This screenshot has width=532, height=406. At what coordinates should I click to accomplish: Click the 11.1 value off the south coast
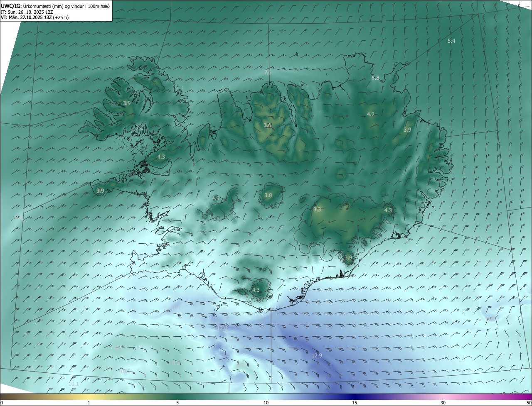[x=175, y=308]
